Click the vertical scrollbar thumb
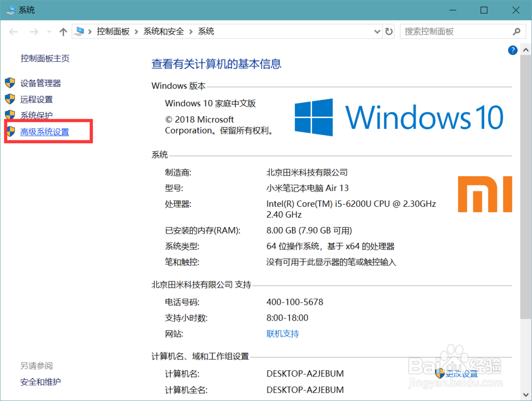Screen dimensions: 532x401 click(x=526, y=187)
